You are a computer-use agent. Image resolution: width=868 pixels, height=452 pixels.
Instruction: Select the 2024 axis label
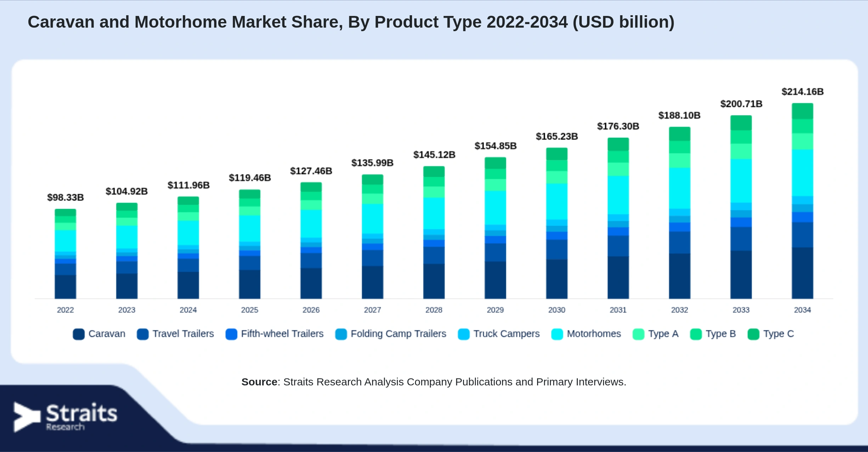pyautogui.click(x=188, y=310)
